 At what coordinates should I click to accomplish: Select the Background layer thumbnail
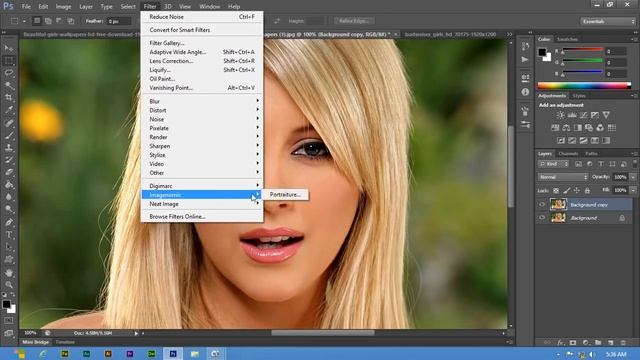point(558,218)
